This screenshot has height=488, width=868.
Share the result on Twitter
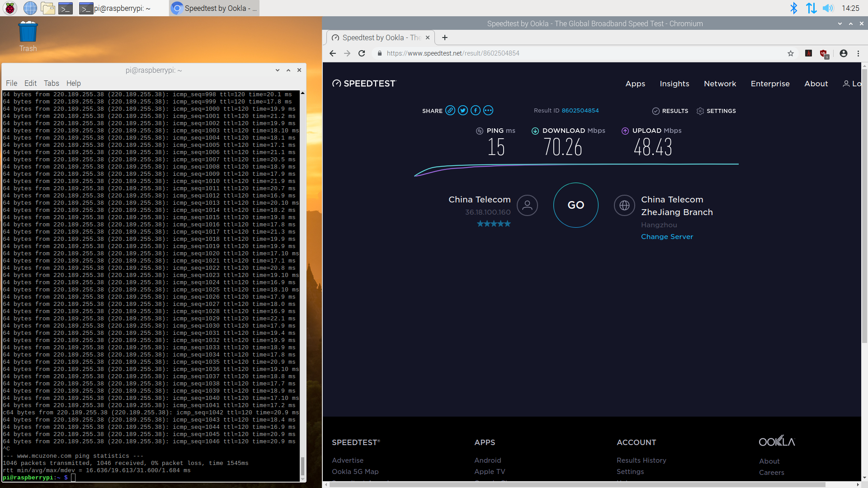[463, 110]
